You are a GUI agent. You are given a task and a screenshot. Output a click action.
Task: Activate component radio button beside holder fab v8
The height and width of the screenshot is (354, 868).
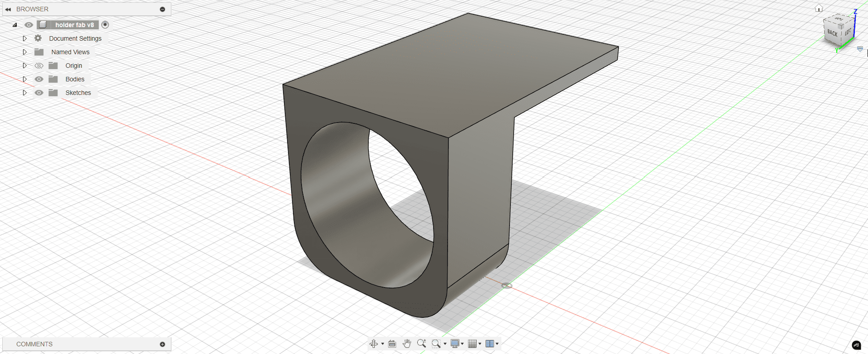click(x=105, y=25)
